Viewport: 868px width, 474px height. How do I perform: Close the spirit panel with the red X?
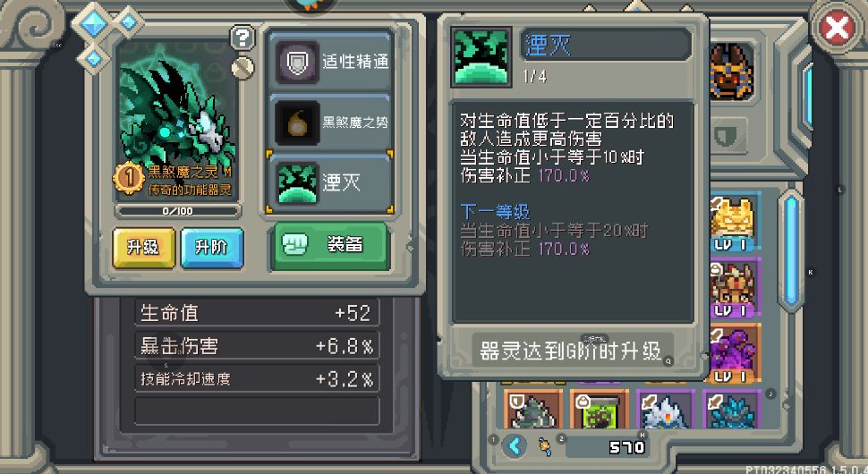tap(836, 27)
